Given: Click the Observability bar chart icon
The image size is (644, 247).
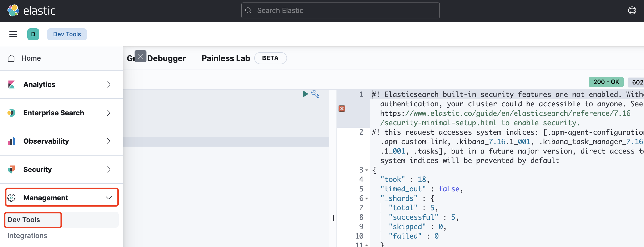Looking at the screenshot, I should pyautogui.click(x=11, y=141).
